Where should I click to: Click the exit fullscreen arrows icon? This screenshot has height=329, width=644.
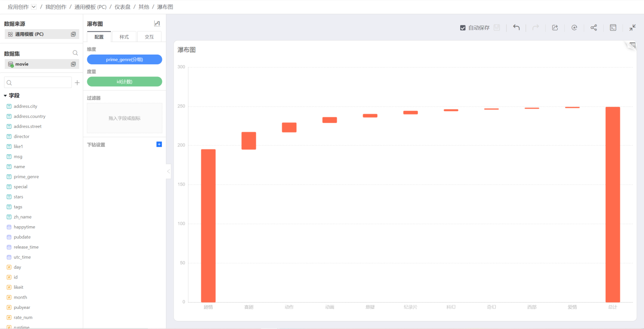pos(632,28)
